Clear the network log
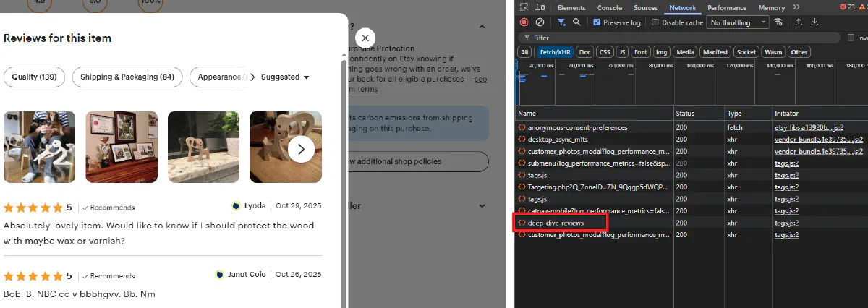 click(540, 22)
